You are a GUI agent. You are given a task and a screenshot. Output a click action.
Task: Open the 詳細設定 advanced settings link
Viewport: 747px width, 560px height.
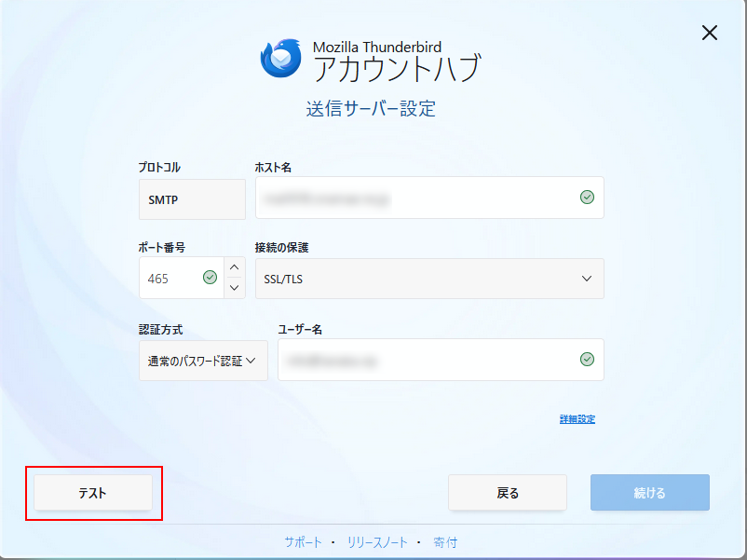tap(577, 419)
